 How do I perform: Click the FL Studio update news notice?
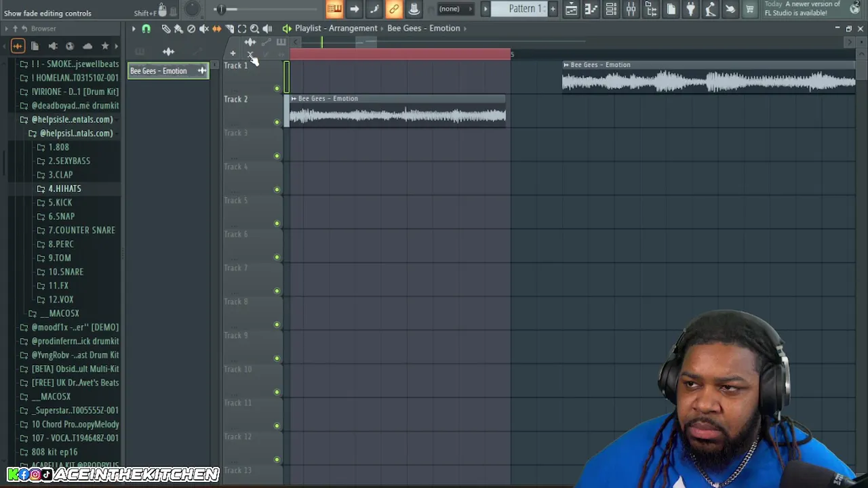(x=808, y=9)
